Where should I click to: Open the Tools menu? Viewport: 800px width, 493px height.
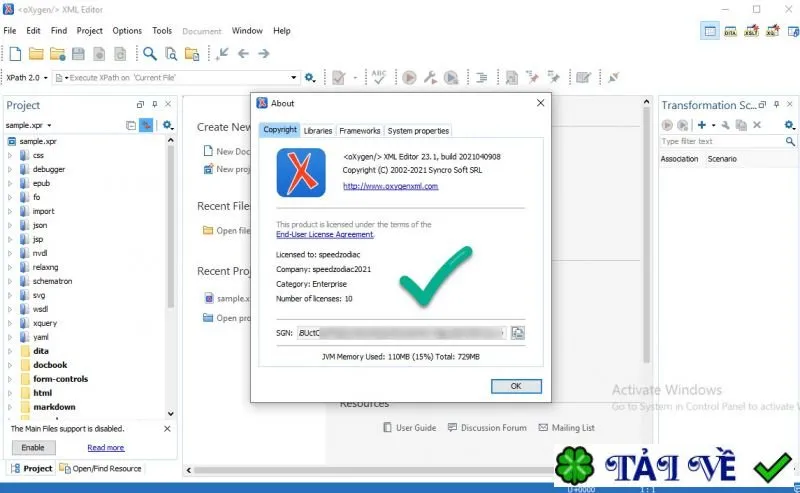pyautogui.click(x=162, y=31)
